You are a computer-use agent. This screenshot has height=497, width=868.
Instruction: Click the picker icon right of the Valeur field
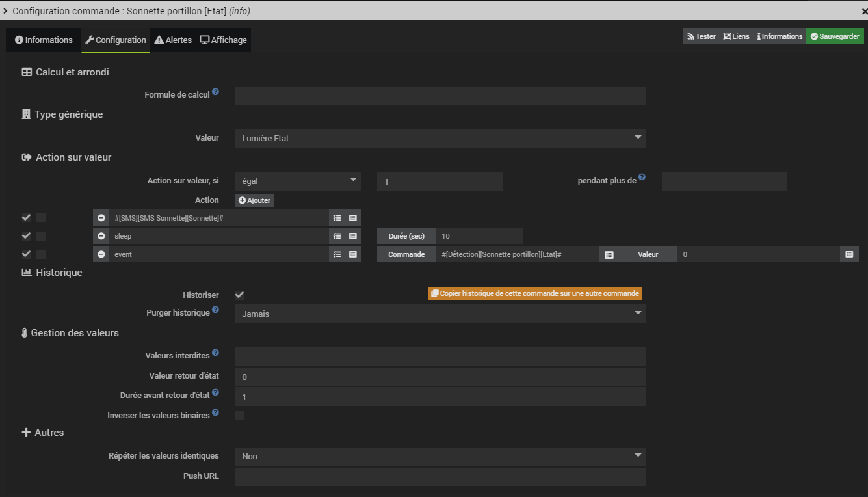coord(848,254)
